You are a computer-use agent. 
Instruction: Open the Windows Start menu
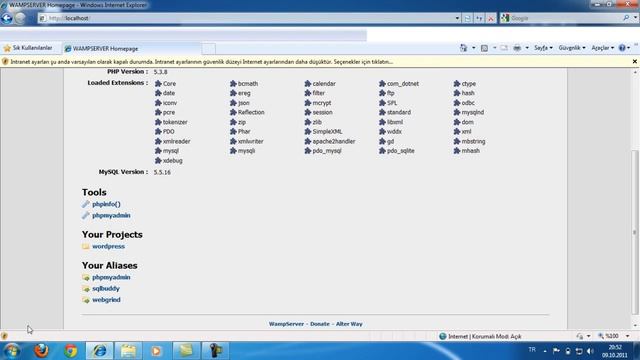coord(12,351)
